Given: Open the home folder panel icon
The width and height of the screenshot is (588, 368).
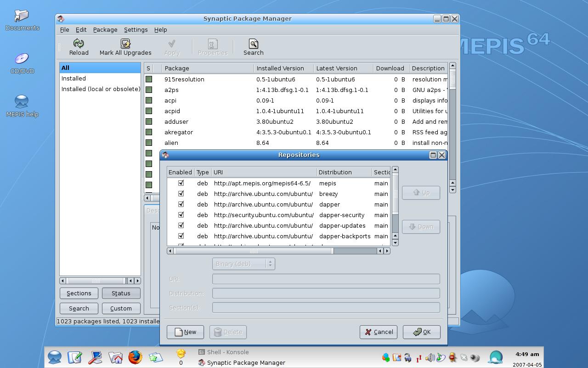Looking at the screenshot, I should tap(115, 357).
